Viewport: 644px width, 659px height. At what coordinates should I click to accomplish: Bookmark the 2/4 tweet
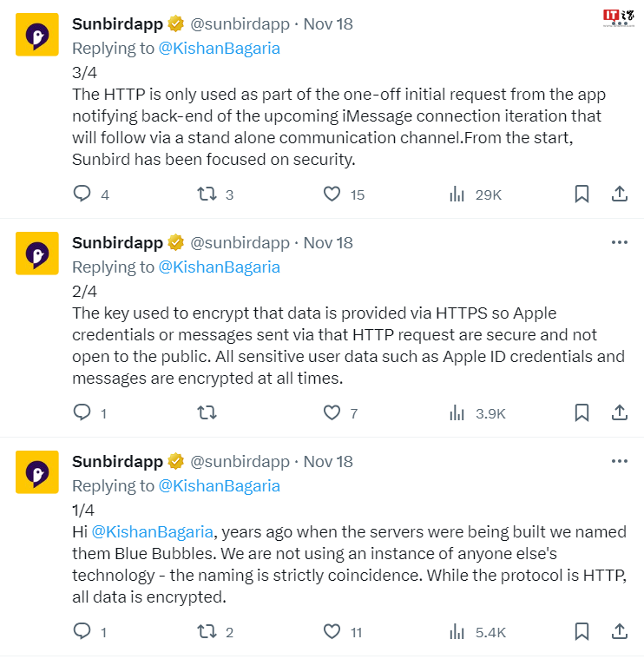tap(582, 413)
